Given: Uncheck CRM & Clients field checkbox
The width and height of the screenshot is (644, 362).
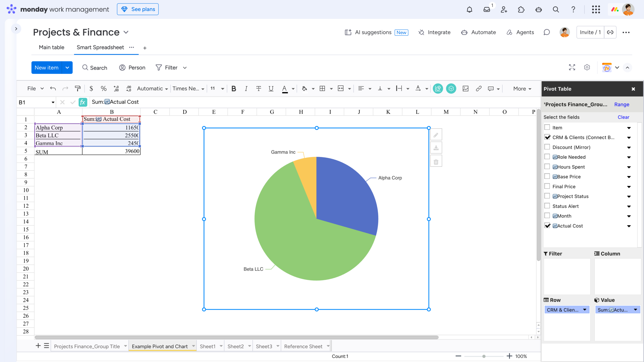Looking at the screenshot, I should point(547,137).
